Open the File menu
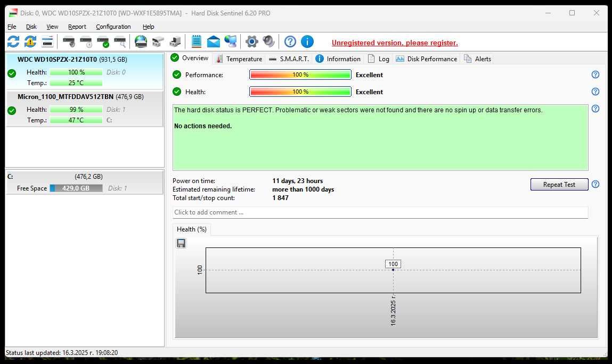 12,27
